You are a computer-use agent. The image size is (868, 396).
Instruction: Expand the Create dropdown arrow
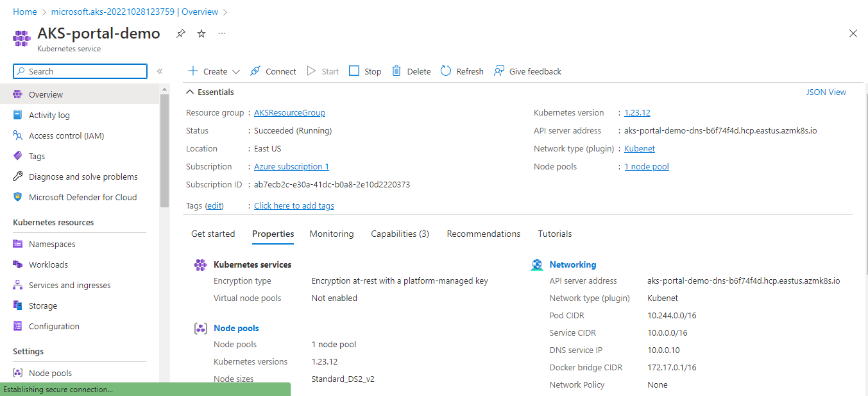[236, 72]
